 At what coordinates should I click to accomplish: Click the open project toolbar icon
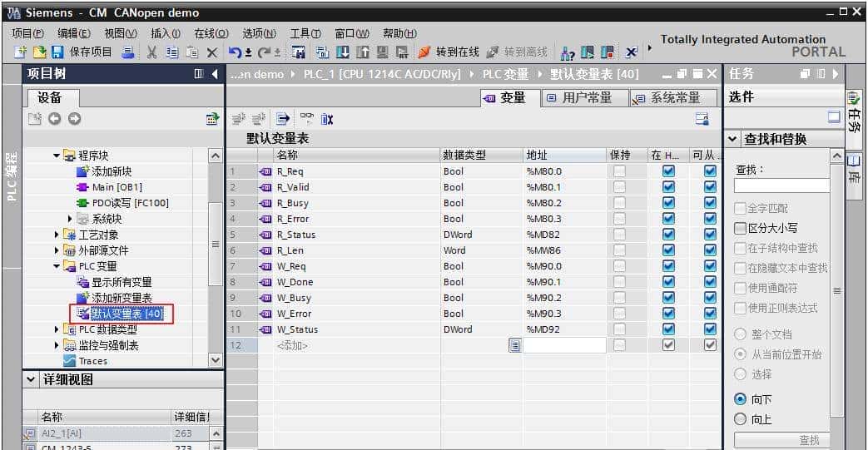(39, 52)
